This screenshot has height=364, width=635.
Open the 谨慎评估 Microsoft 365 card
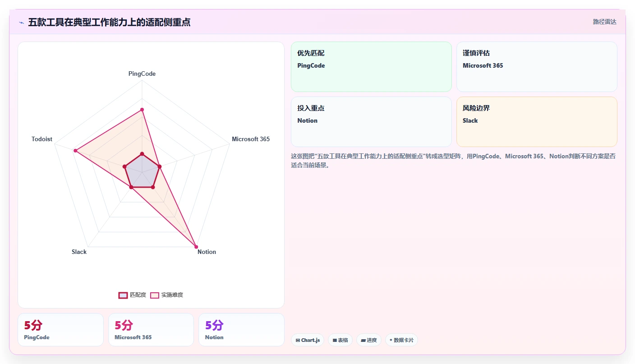pos(537,67)
